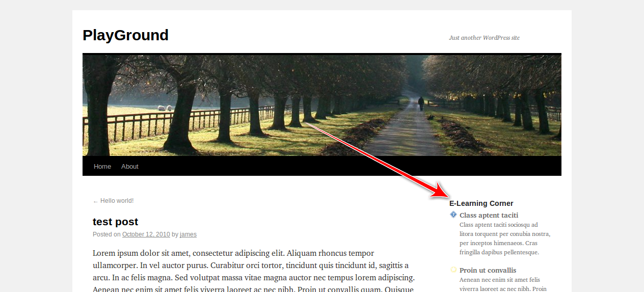Click the test post heading
The width and height of the screenshot is (644, 292).
click(x=115, y=222)
